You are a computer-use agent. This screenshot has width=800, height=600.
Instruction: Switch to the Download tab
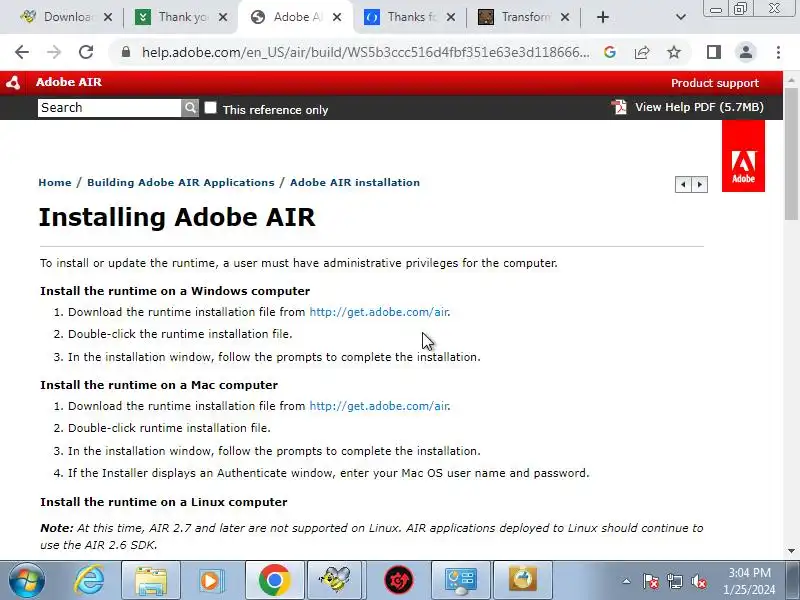point(66,17)
